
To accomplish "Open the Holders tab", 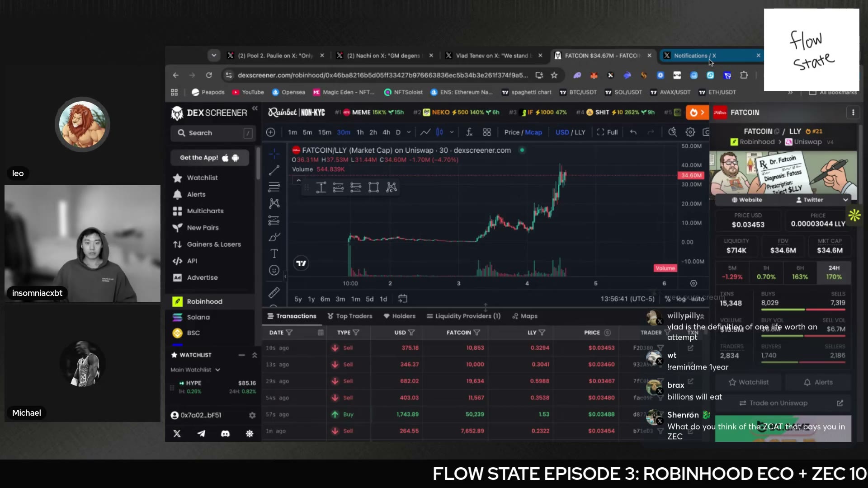I will pos(399,316).
